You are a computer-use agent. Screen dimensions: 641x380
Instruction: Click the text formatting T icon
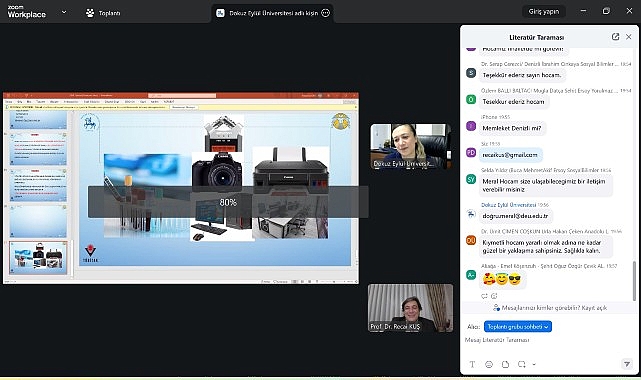[472, 364]
